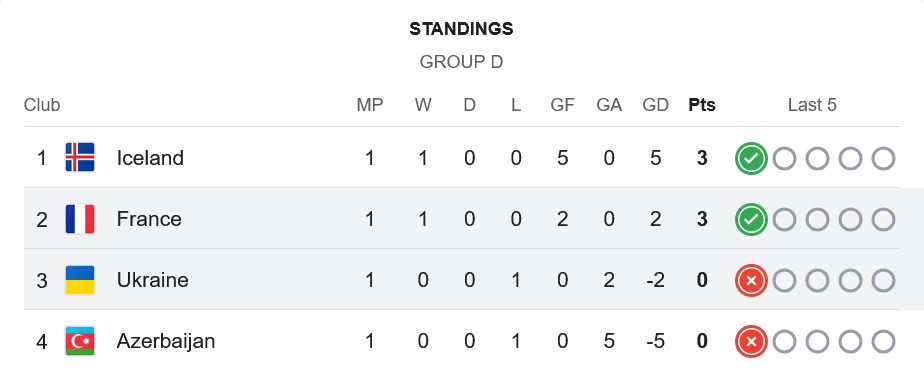
Task: Click the Azerbaijan flag icon
Action: click(x=80, y=341)
